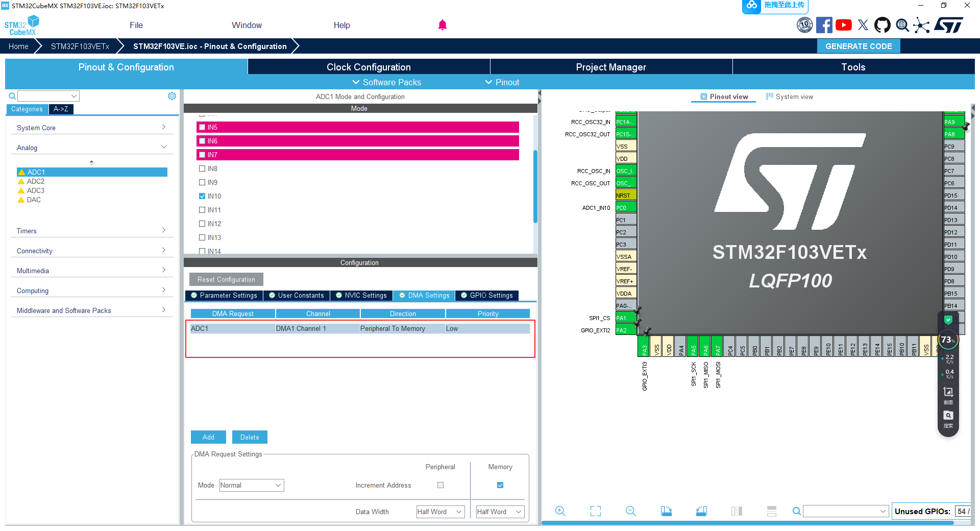Image resolution: width=980 pixels, height=531 pixels.
Task: Click the pin search input field
Action: [846, 511]
